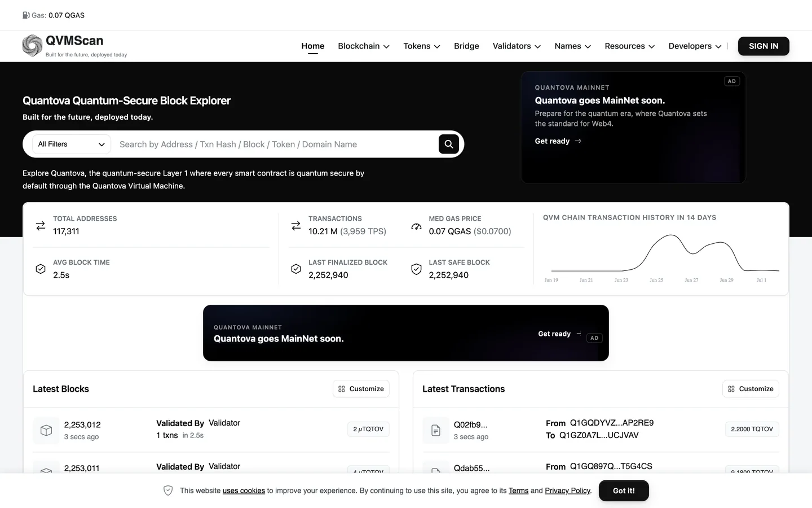Expand the Developers menu

(x=695, y=46)
